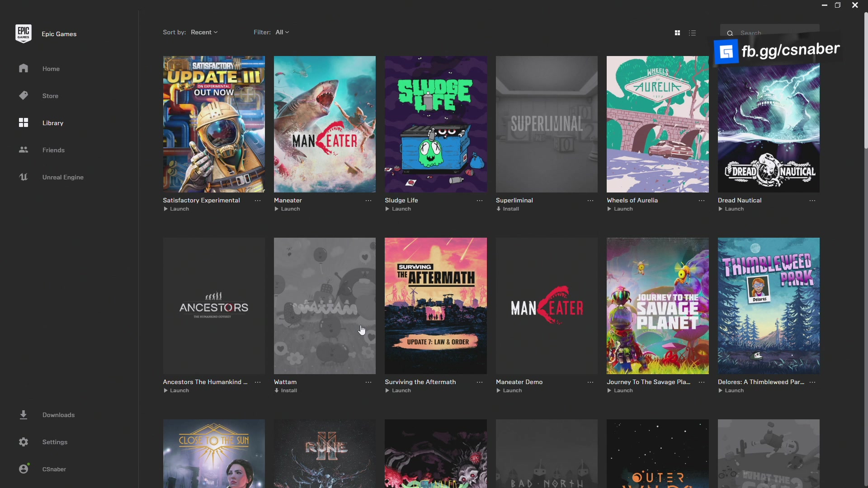Launch Satisfactory Experimental
This screenshot has height=488, width=868.
pos(176,209)
